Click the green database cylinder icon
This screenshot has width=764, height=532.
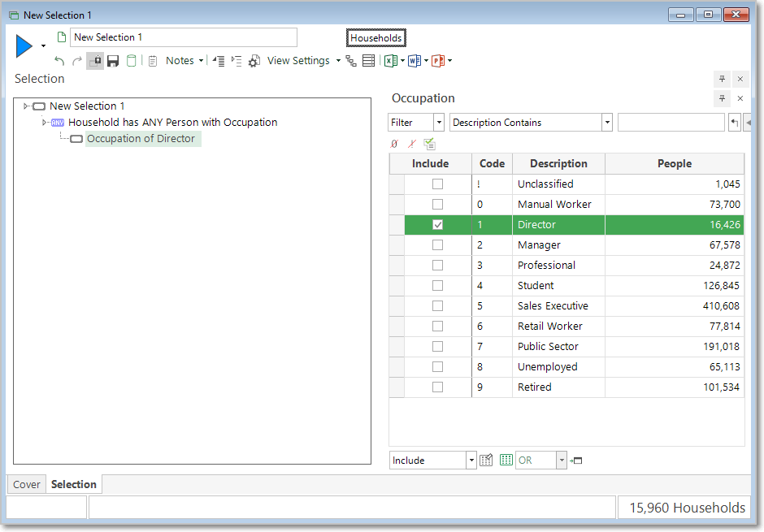[x=131, y=61]
